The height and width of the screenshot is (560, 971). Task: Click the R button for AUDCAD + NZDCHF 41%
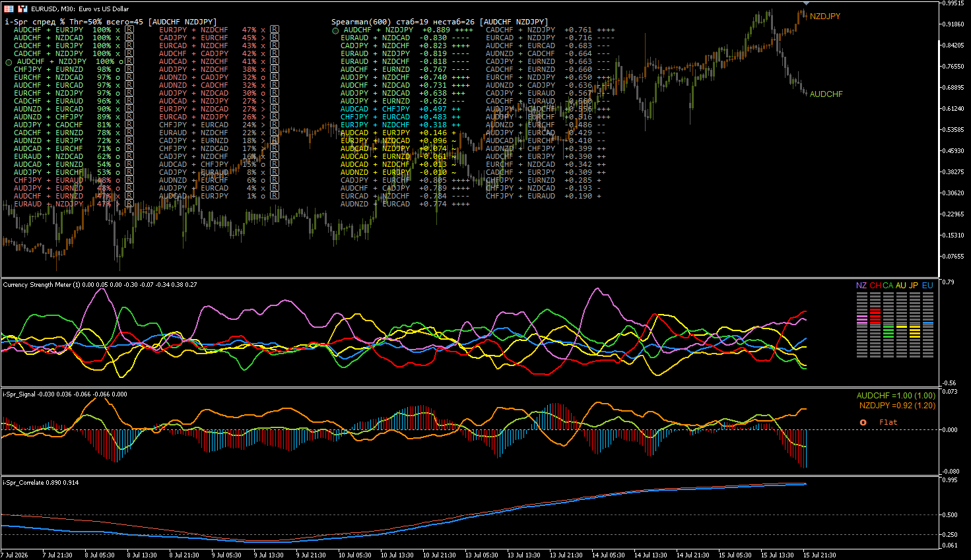pos(275,61)
